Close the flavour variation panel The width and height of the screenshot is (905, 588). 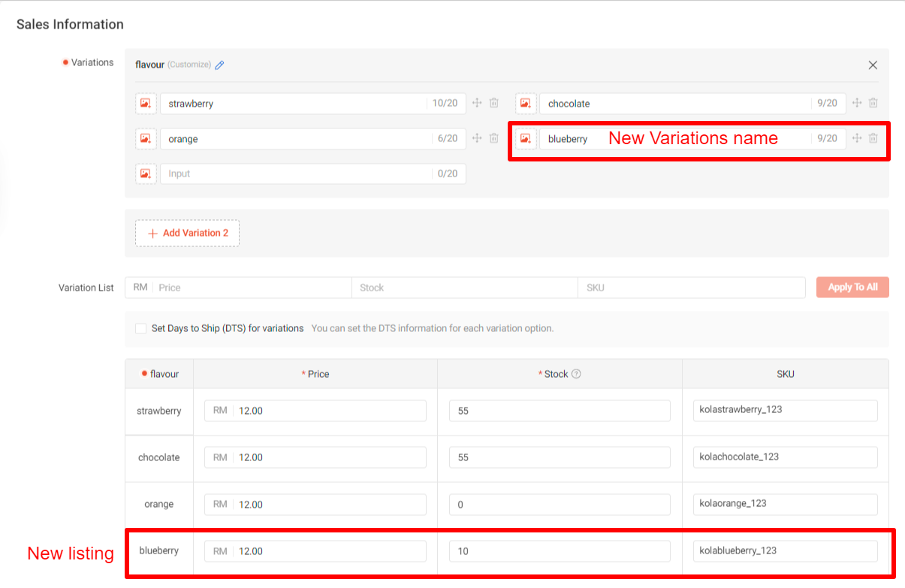(x=873, y=65)
